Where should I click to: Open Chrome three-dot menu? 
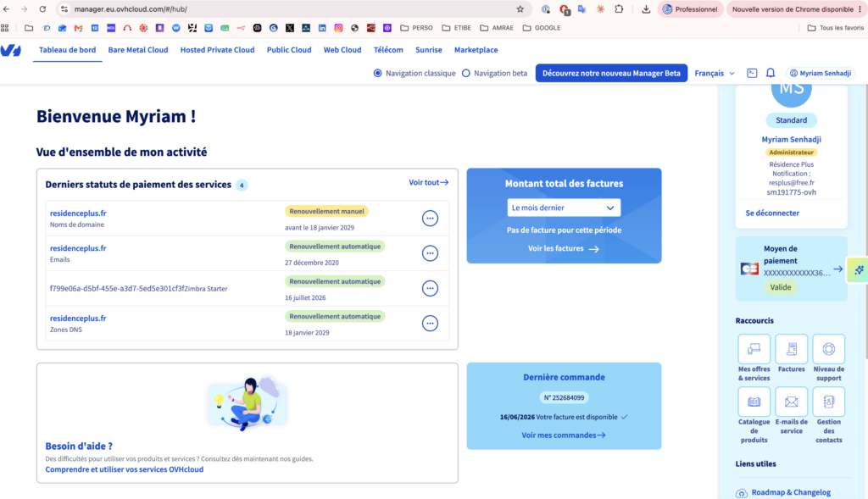860,8
